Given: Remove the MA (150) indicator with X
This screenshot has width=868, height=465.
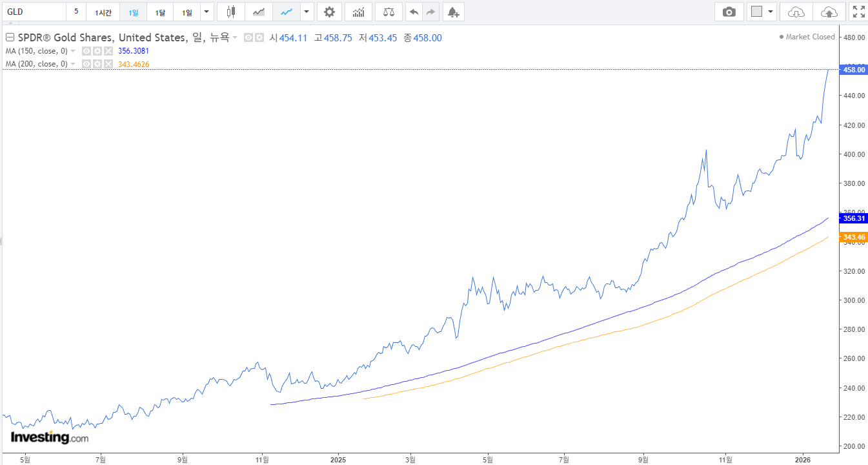Looking at the screenshot, I should click(108, 51).
